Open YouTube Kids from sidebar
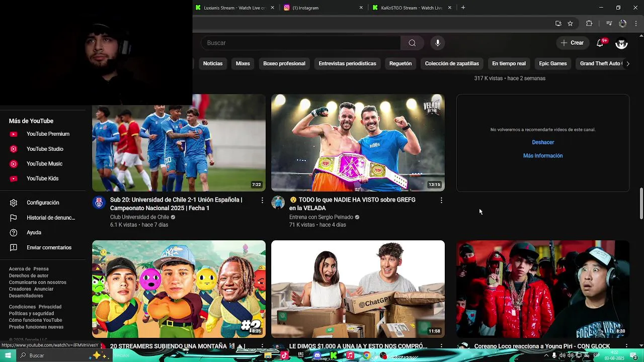The height and width of the screenshot is (362, 644). [x=43, y=178]
